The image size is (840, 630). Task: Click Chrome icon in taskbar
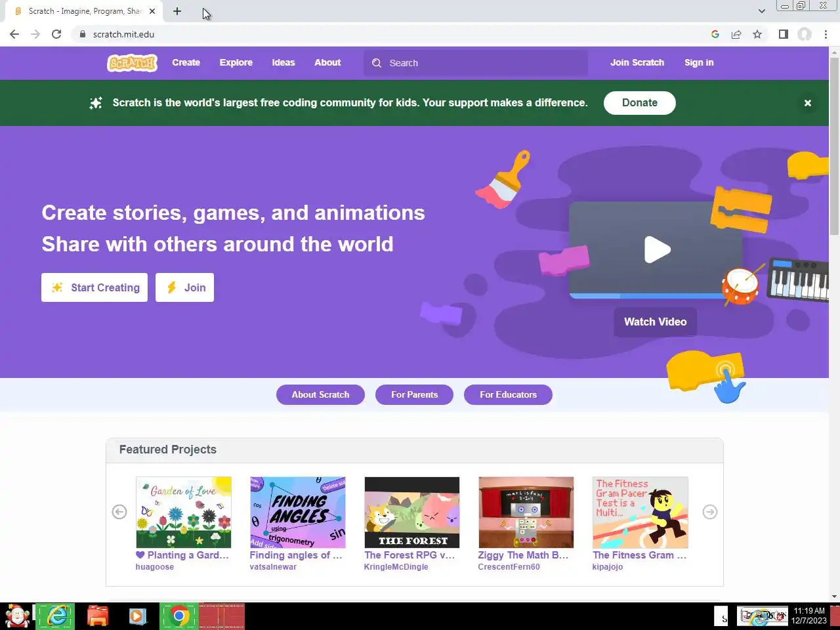[178, 616]
